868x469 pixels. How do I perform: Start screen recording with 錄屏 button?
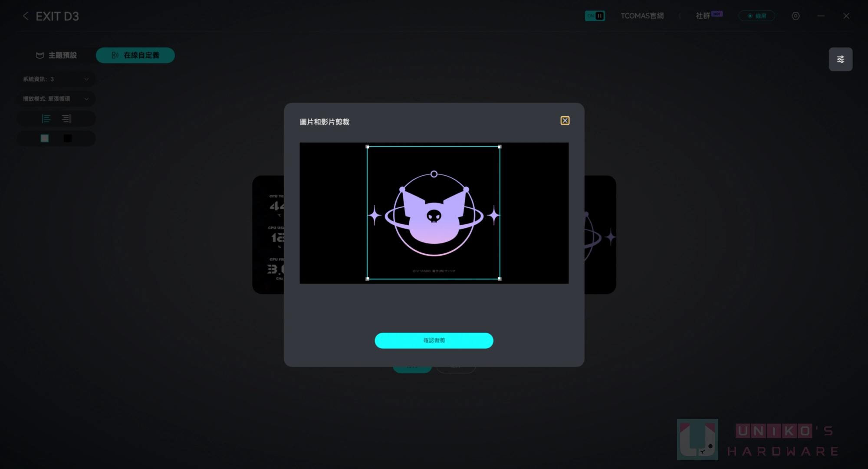[x=756, y=16]
